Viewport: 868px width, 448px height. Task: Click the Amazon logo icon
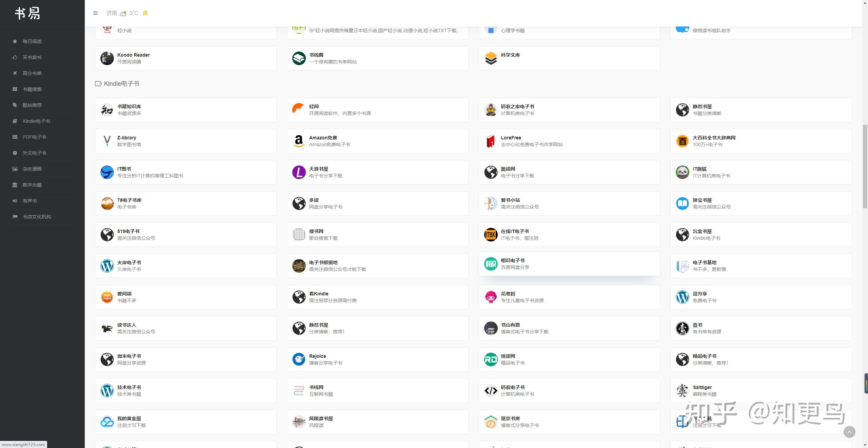click(299, 141)
